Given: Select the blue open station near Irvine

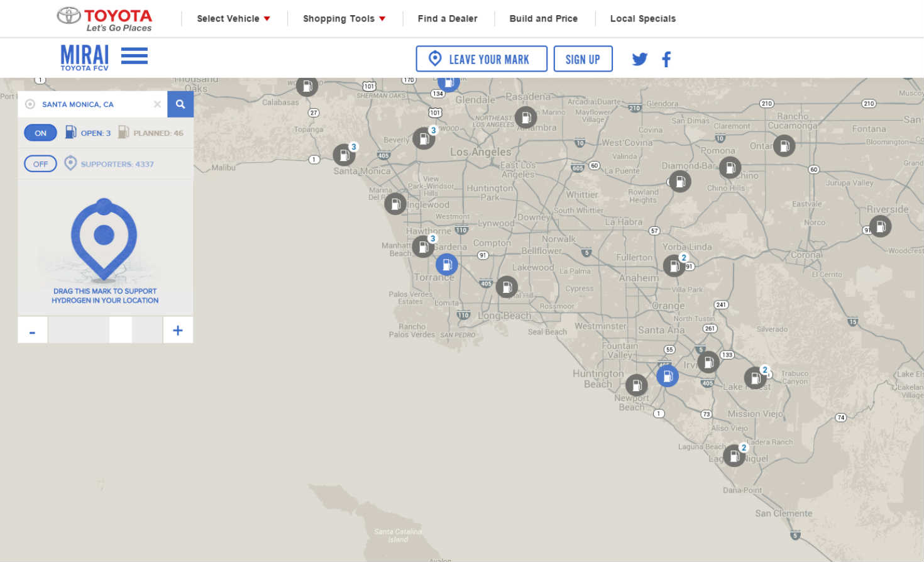Looking at the screenshot, I should click(668, 376).
